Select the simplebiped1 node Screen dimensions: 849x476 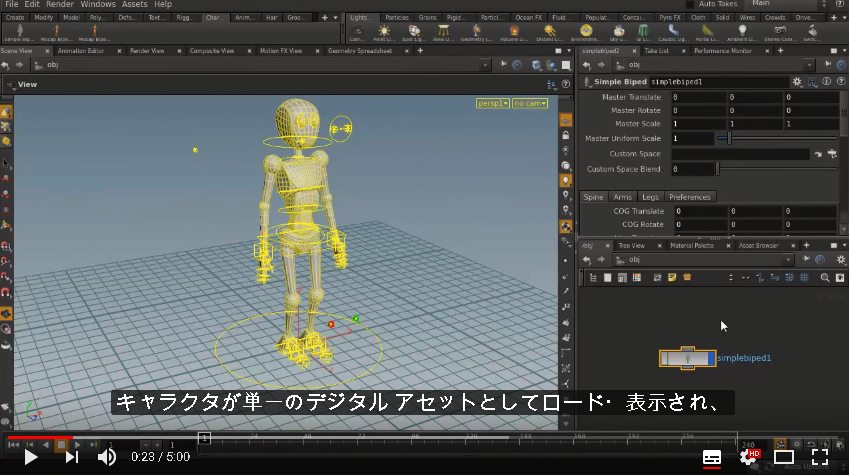point(687,358)
